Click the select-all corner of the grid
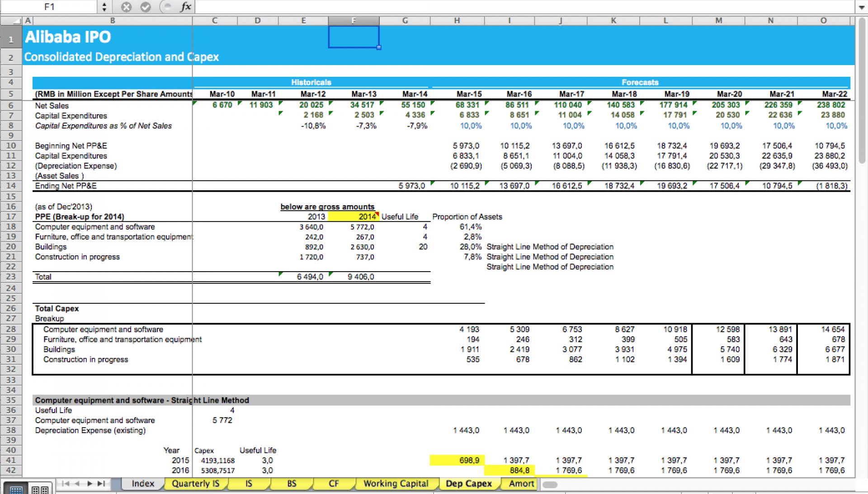The height and width of the screenshot is (494, 868). (12, 21)
